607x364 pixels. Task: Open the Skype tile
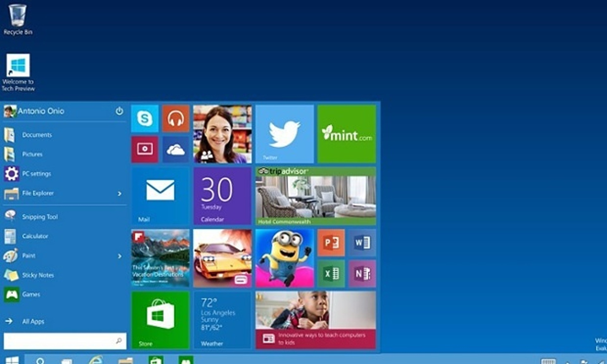click(145, 118)
